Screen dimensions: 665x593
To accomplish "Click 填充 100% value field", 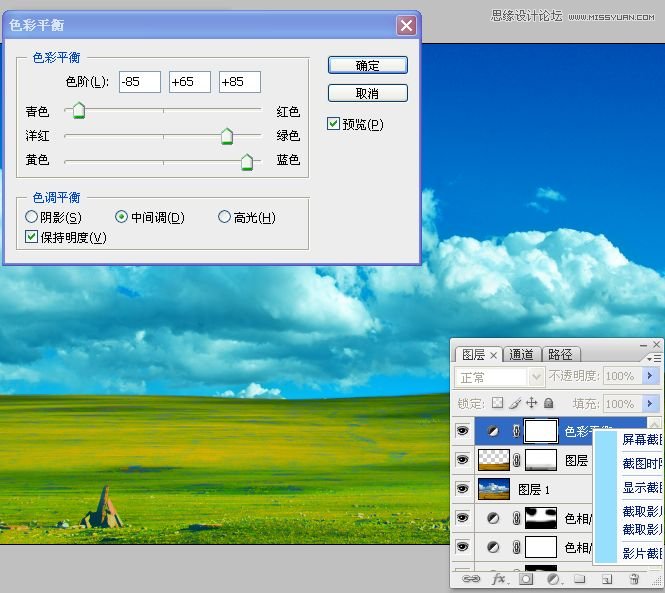I will [623, 403].
